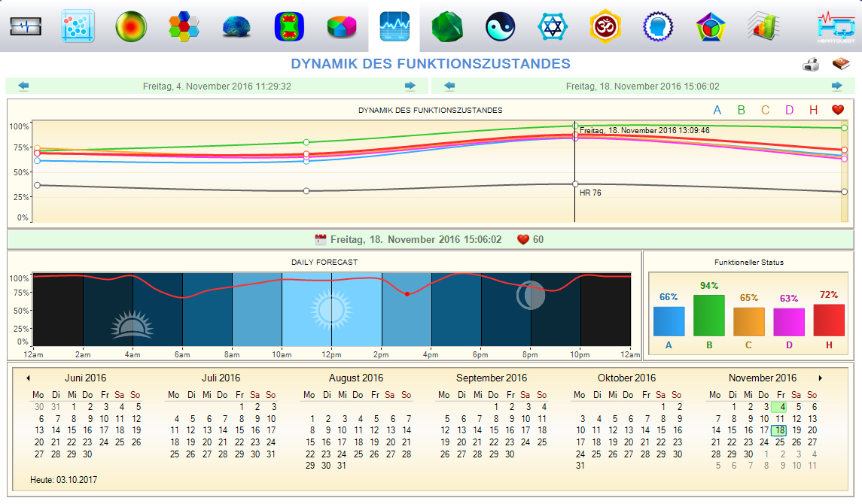Image resolution: width=862 pixels, height=504 pixels.
Task: Toggle series B in the chart legend
Action: [741, 110]
